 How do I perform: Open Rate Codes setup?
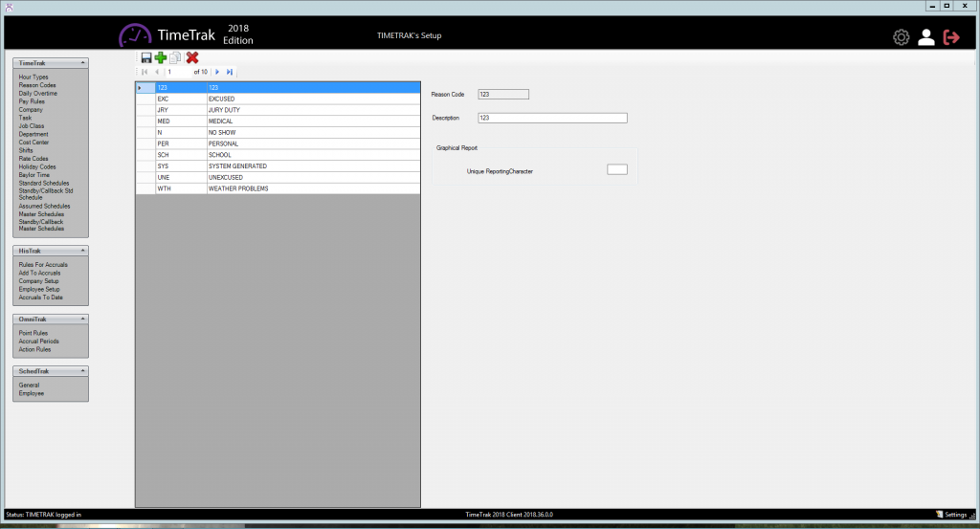pos(33,158)
